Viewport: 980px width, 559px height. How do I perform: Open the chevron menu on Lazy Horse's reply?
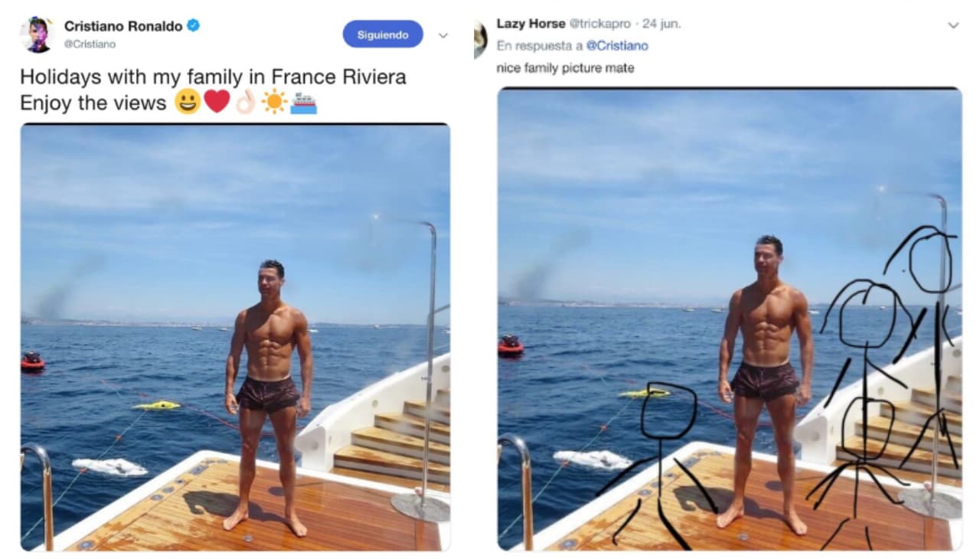pos(953,25)
